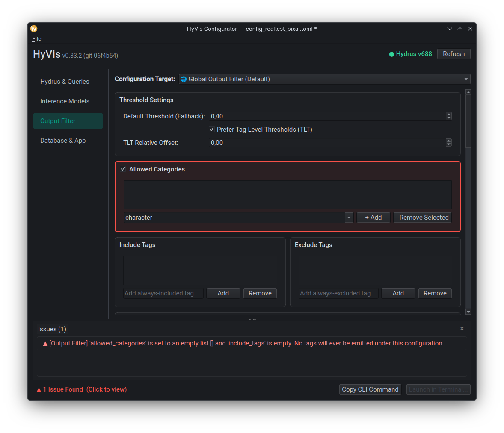Click Remove under Exclude Tags
The height and width of the screenshot is (433, 504).
coord(435,293)
